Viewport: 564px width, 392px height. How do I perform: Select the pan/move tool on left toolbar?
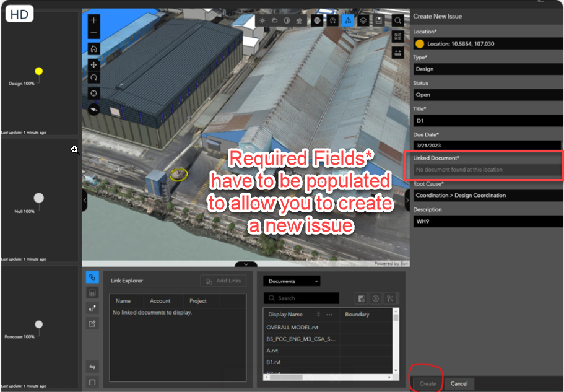(93, 64)
